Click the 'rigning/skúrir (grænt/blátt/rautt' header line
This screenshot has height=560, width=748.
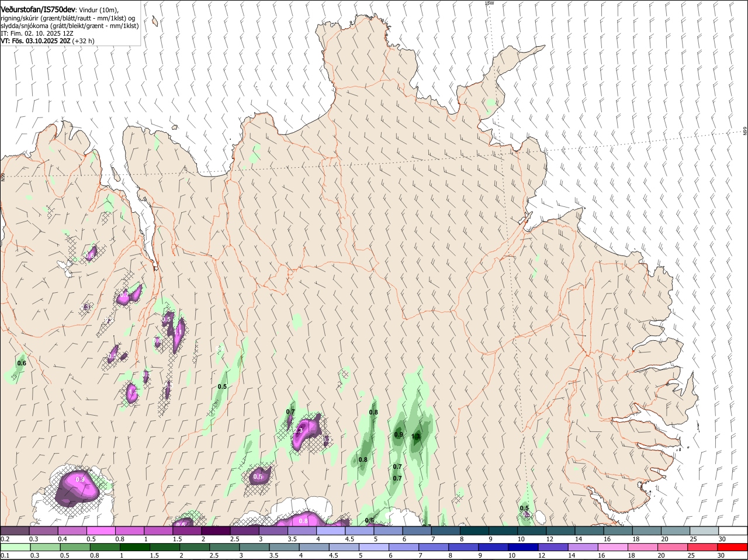(x=67, y=18)
